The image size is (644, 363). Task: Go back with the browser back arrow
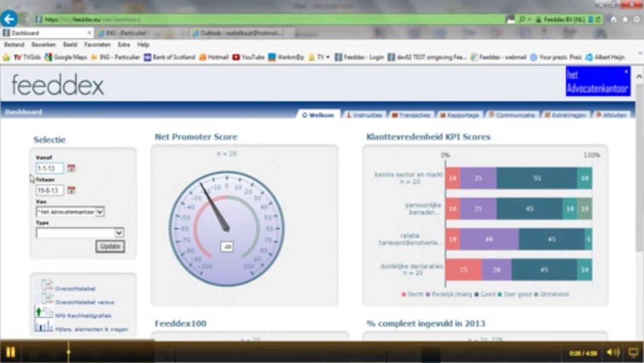[x=9, y=19]
